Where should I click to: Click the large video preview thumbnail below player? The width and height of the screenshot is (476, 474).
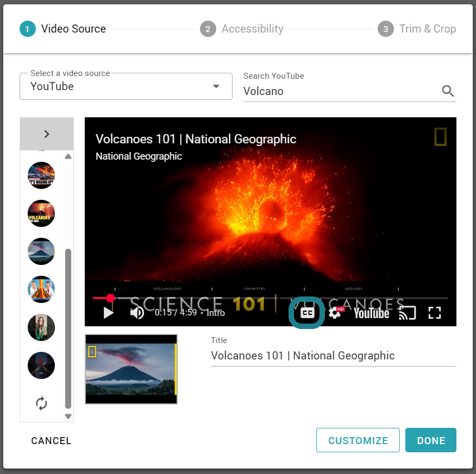[x=131, y=369]
